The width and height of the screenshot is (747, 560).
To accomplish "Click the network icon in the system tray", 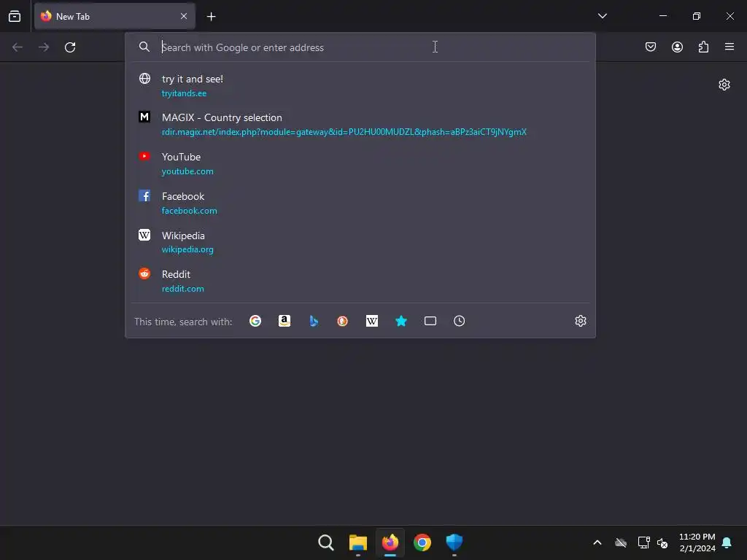I will [x=643, y=542].
